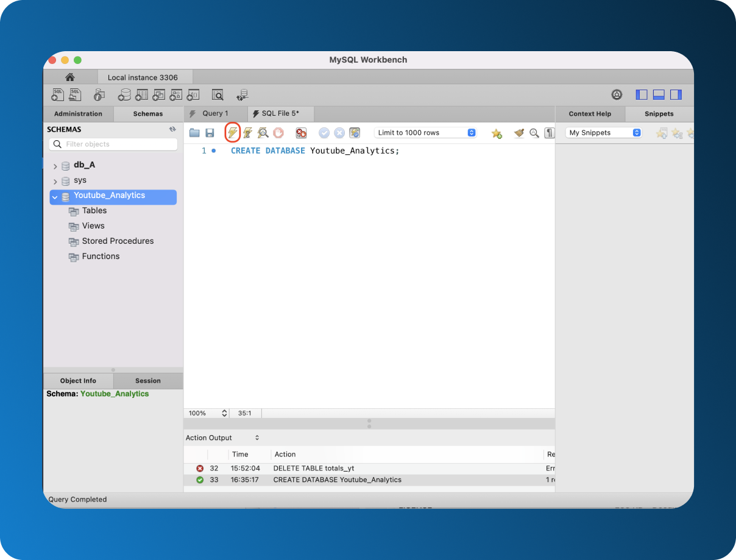The image size is (736, 560).
Task: Execute the SQL query with the lightning bolt icon
Action: click(x=233, y=132)
